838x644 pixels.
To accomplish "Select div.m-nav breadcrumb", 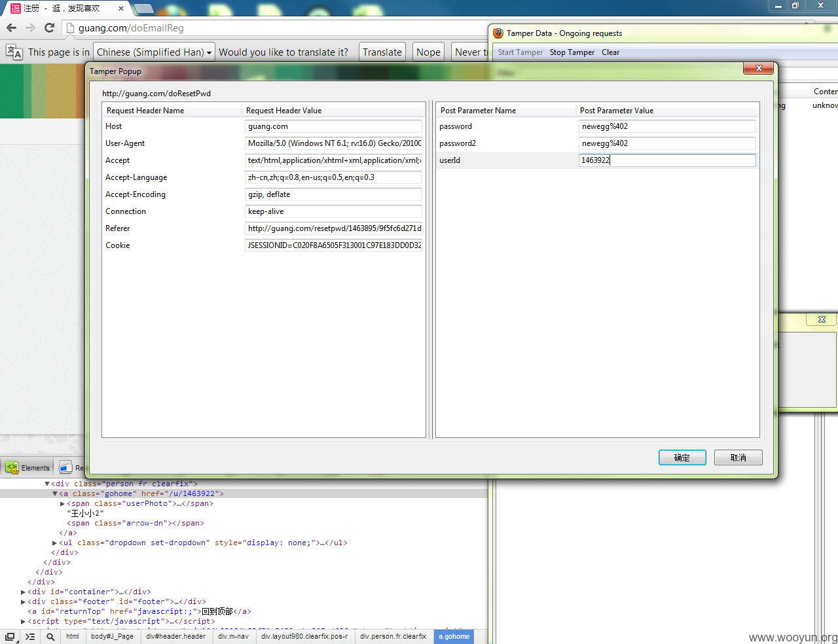I will 233,636.
